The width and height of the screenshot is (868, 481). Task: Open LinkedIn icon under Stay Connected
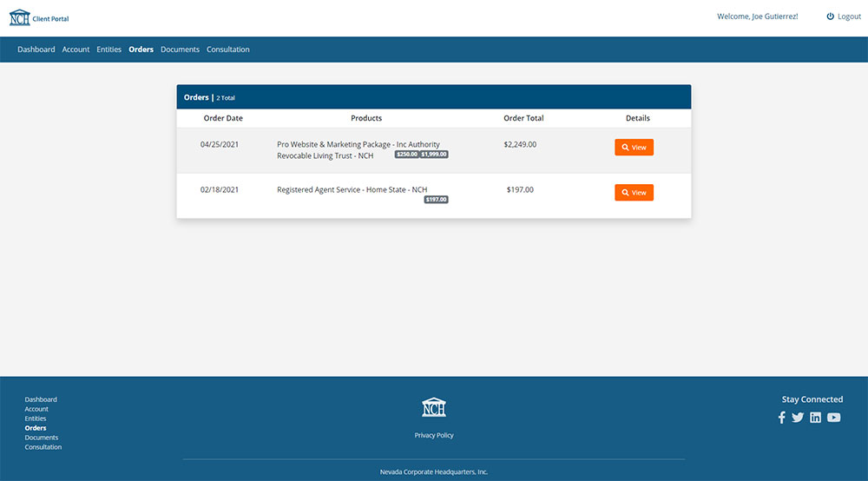[x=815, y=418]
